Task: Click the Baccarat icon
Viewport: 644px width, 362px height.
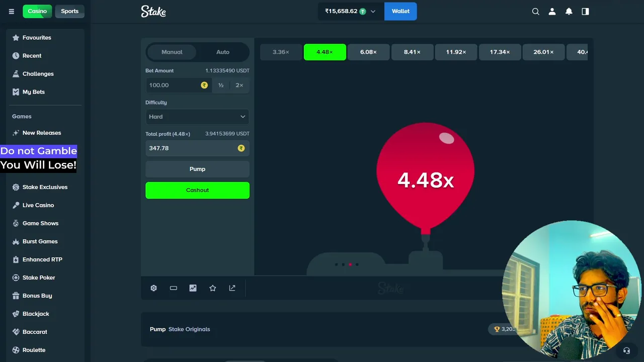Action: pyautogui.click(x=16, y=332)
